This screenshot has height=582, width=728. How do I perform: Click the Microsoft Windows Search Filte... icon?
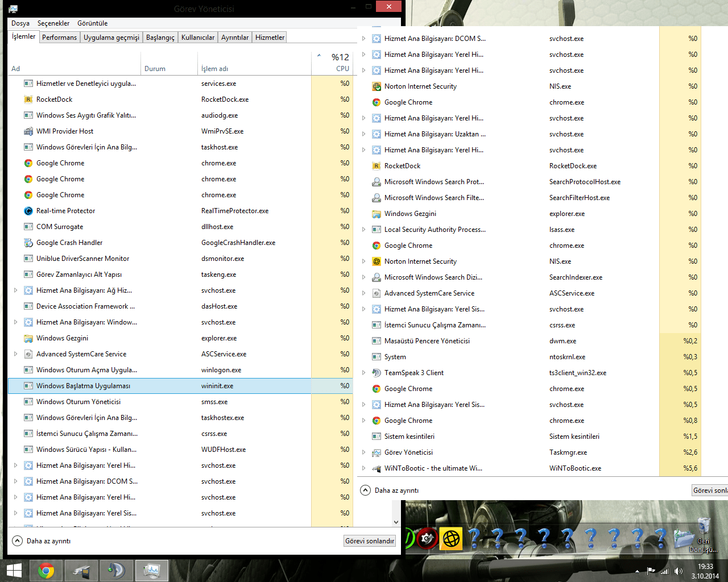[x=377, y=198]
